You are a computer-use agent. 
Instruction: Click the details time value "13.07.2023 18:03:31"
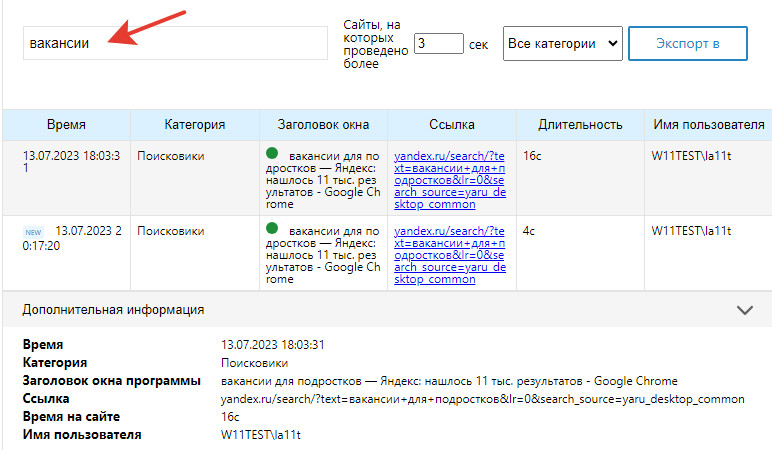point(273,345)
